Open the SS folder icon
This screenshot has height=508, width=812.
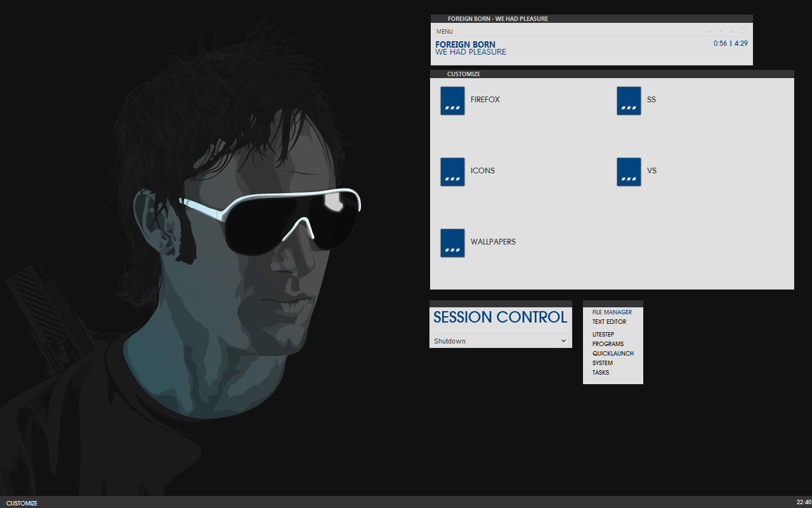(629, 101)
